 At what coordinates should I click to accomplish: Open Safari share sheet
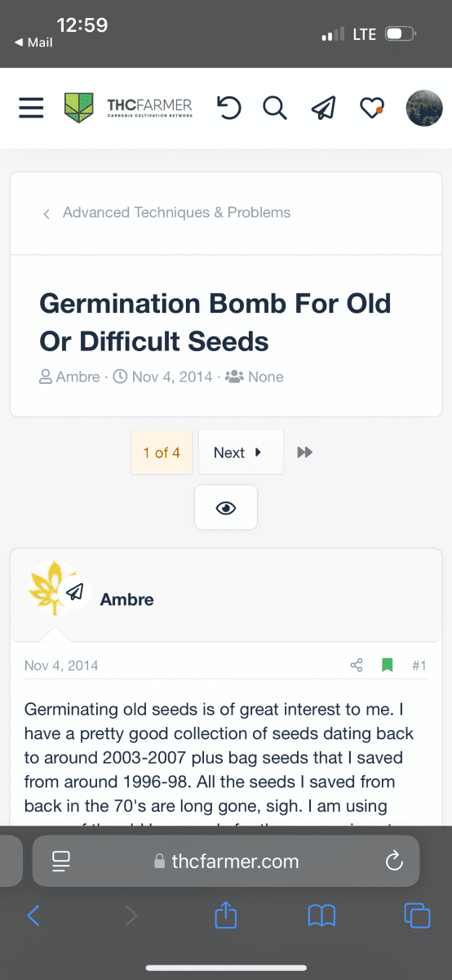[x=225, y=915]
